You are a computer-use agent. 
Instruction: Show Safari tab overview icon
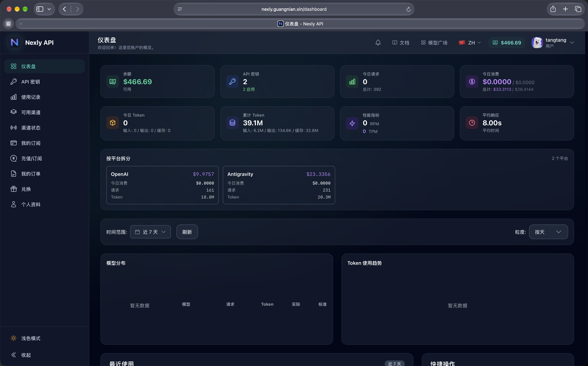point(578,9)
